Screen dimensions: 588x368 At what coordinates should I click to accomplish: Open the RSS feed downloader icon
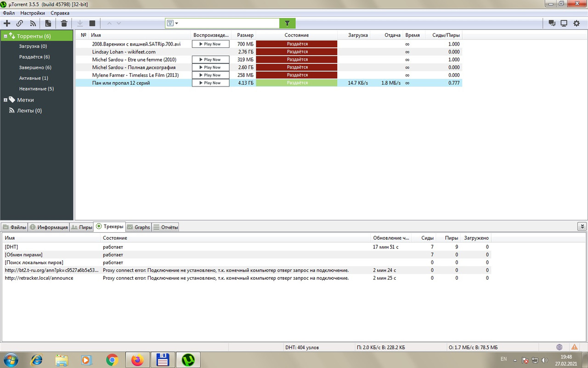coord(32,23)
